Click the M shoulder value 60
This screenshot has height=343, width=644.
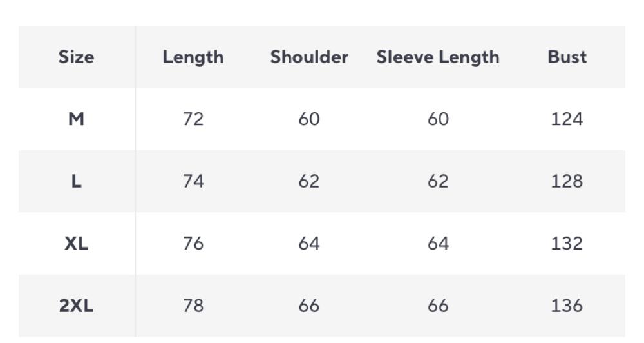[x=309, y=119]
